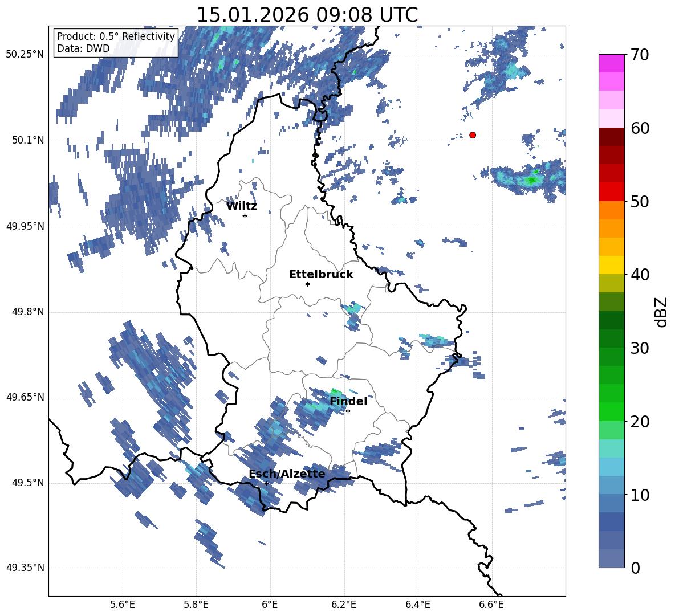
Task: Click the 49.8°N latitude label
Action: coord(28,312)
